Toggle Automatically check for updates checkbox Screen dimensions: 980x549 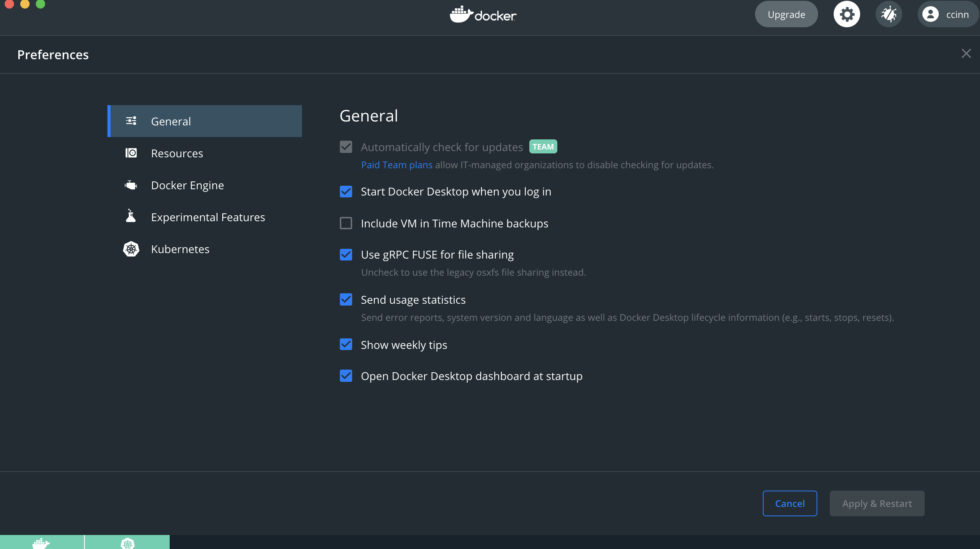[x=346, y=147]
